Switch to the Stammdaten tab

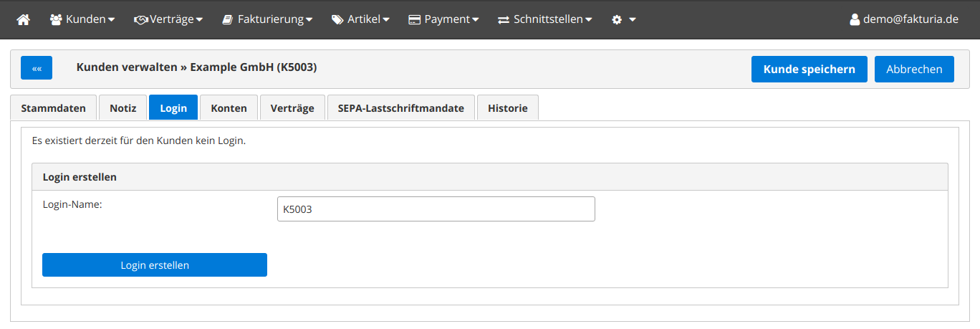click(x=54, y=108)
